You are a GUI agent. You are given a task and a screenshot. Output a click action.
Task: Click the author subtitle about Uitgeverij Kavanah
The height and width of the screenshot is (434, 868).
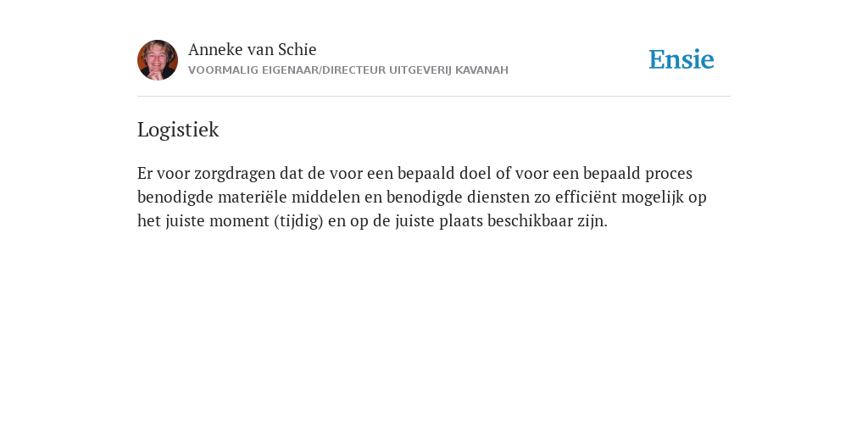[x=348, y=70]
